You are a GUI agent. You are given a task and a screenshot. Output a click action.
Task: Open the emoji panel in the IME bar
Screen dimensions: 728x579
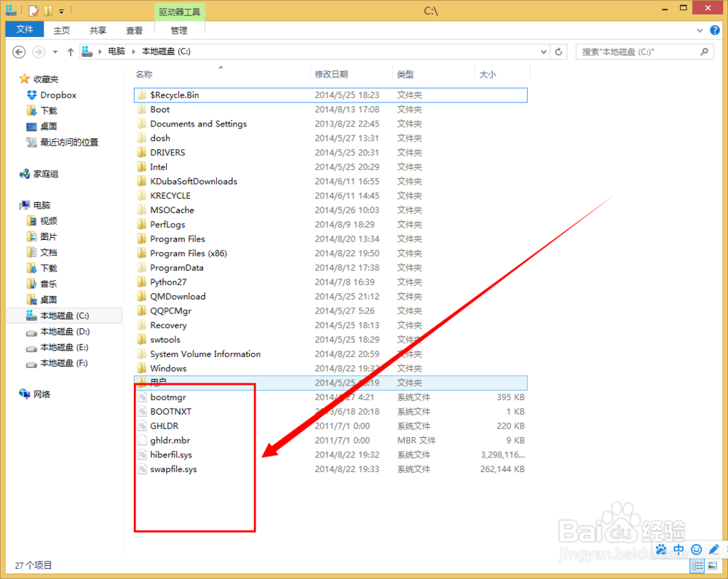[697, 548]
